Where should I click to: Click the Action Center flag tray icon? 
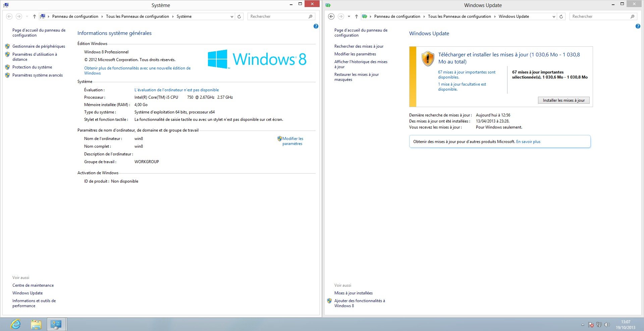591,325
